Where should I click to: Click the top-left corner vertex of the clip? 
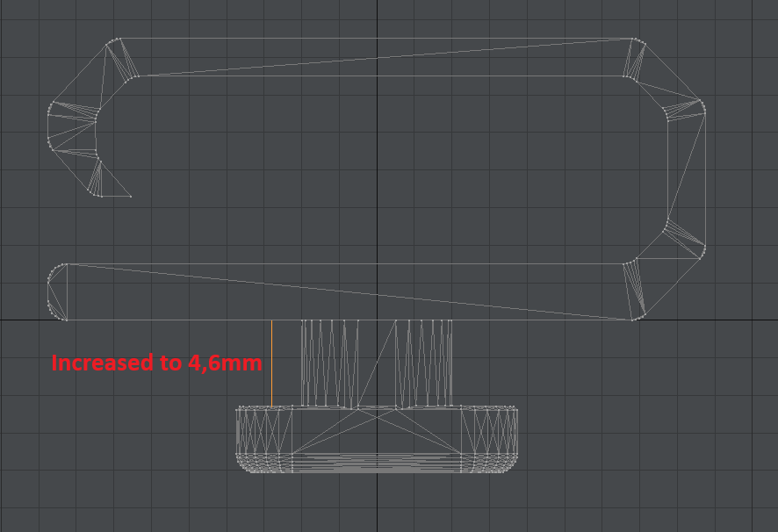tap(116, 39)
